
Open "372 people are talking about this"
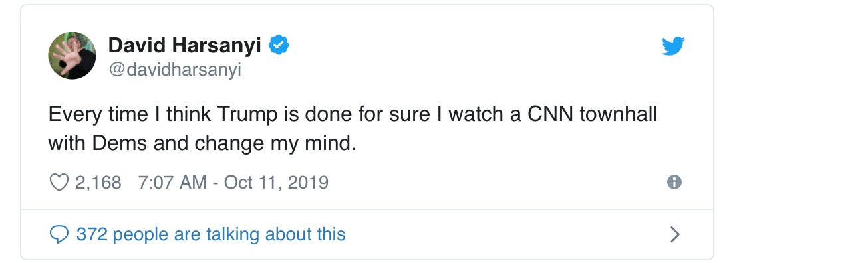pos(211,234)
